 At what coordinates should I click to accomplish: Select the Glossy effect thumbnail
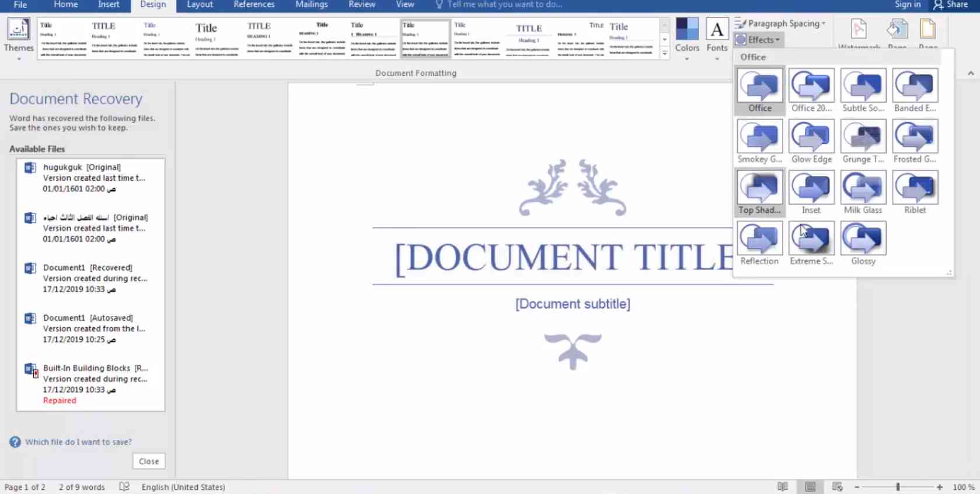point(863,244)
